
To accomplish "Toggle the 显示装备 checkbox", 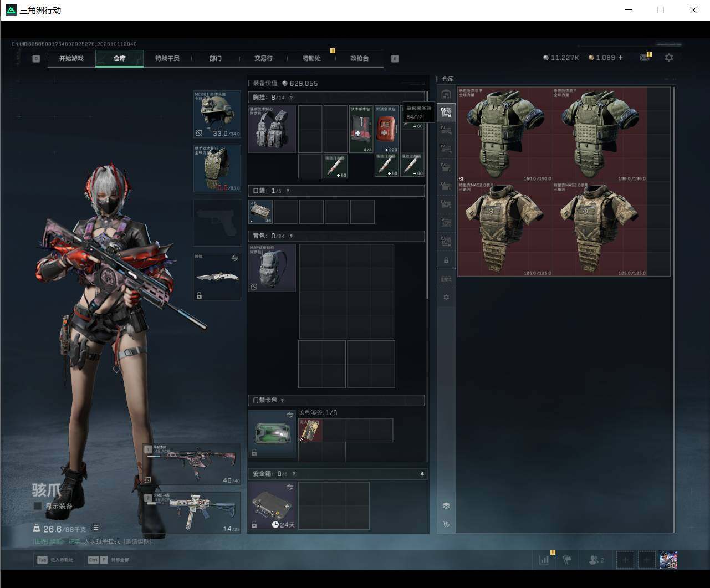I will click(38, 506).
